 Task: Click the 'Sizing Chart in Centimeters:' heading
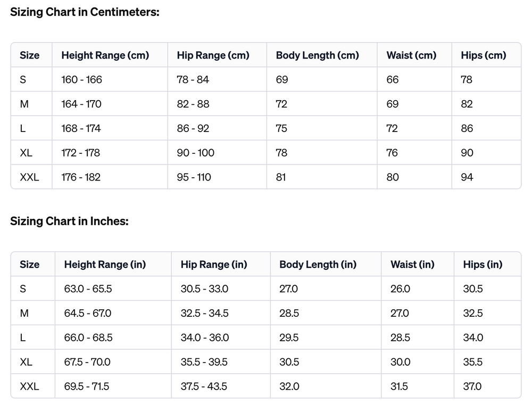[x=85, y=12]
